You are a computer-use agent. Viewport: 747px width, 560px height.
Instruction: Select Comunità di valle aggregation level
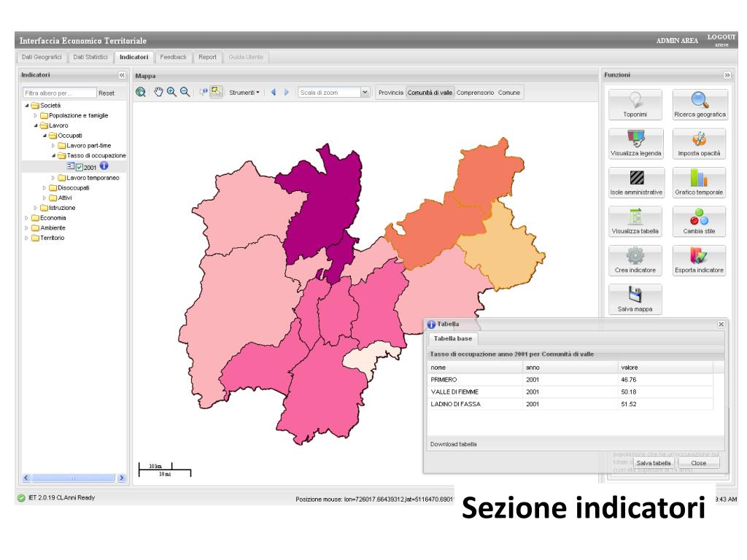pos(430,93)
